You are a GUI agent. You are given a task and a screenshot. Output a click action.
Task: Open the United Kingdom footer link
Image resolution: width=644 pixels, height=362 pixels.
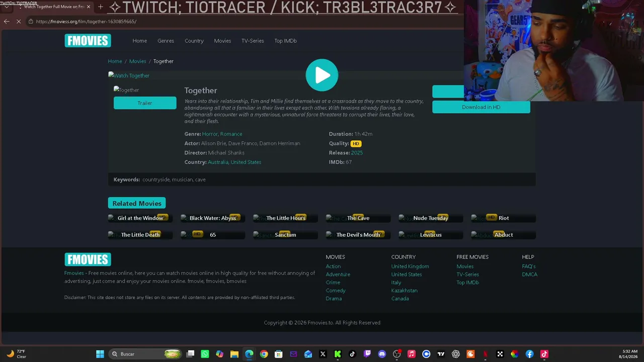[410, 266]
